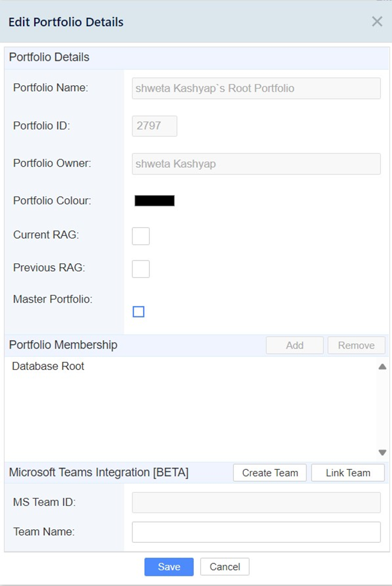Click the Portfolio Name text field

pos(256,88)
